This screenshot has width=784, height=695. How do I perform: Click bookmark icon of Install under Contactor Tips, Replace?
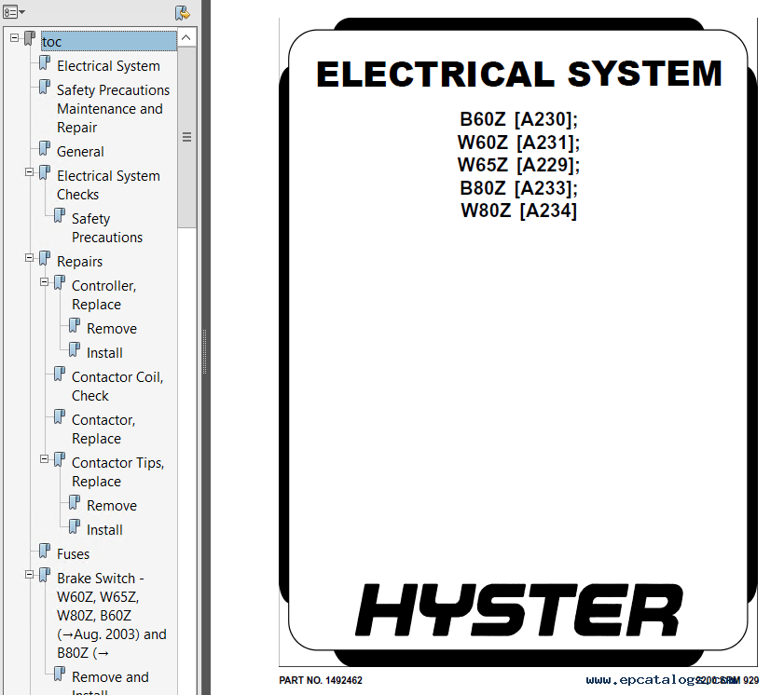[x=75, y=526]
